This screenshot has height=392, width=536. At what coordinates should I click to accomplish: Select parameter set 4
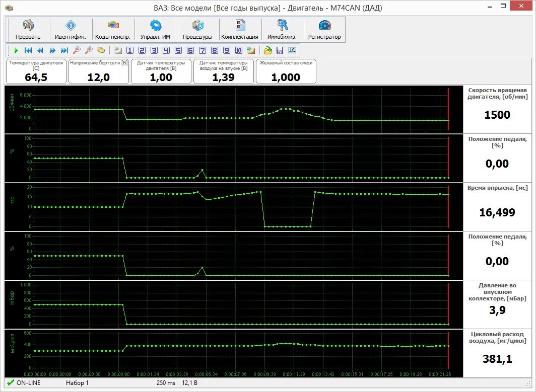coord(166,50)
